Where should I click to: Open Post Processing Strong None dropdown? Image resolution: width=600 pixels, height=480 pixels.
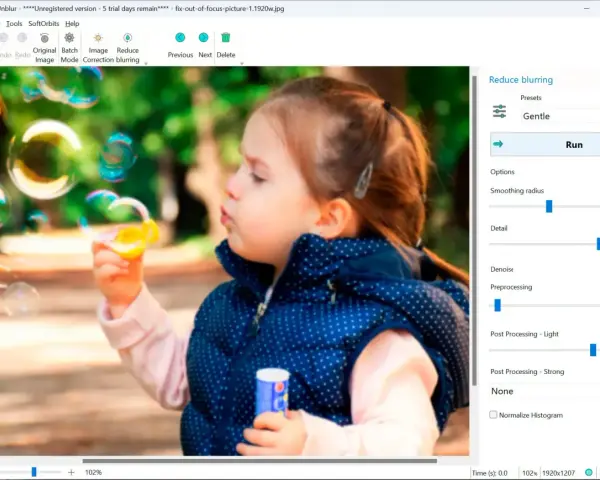pyautogui.click(x=545, y=391)
